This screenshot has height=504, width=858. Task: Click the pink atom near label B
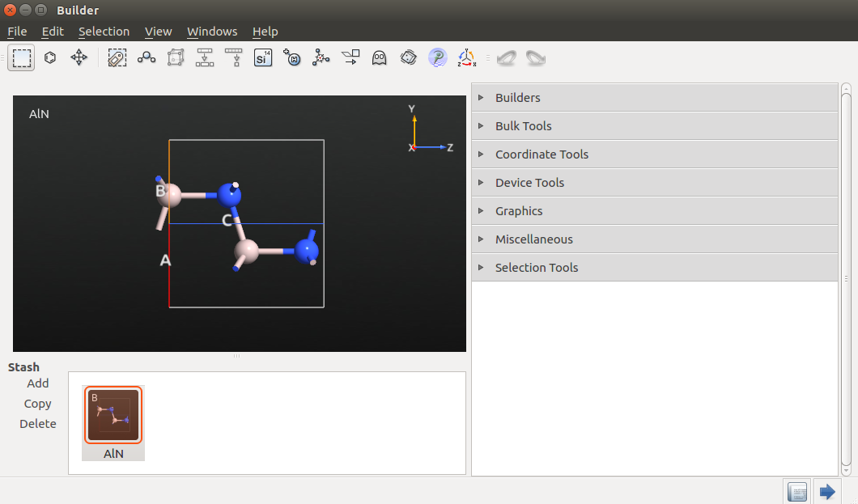click(x=170, y=195)
